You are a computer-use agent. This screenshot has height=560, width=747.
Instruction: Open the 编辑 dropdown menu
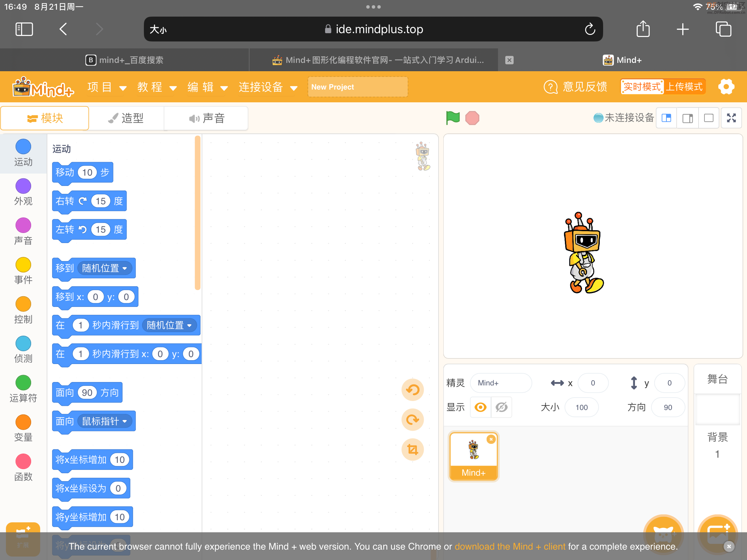coord(207,87)
